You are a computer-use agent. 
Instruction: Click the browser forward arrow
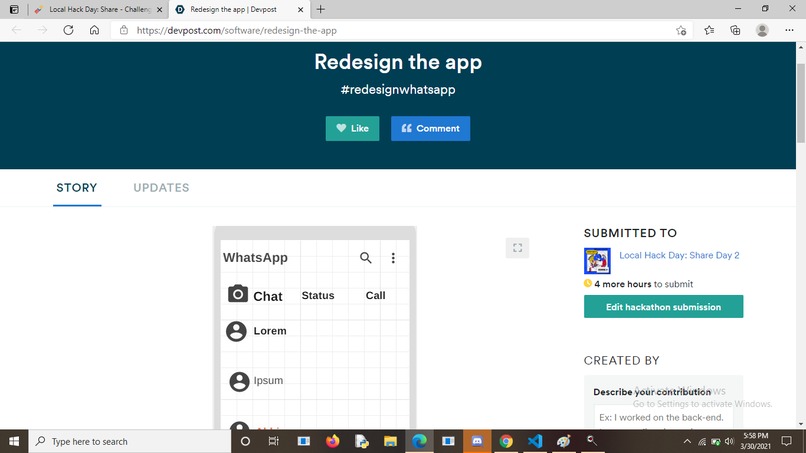42,30
